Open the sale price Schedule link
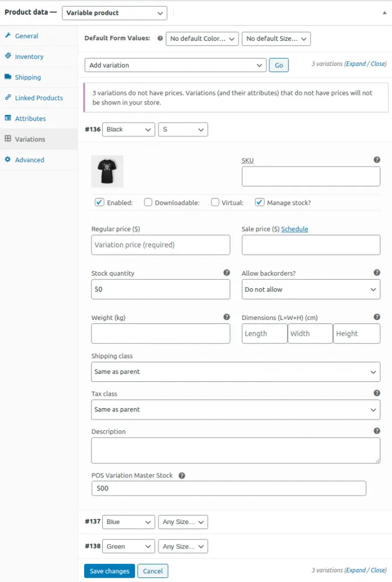The image size is (392, 582). [x=294, y=229]
